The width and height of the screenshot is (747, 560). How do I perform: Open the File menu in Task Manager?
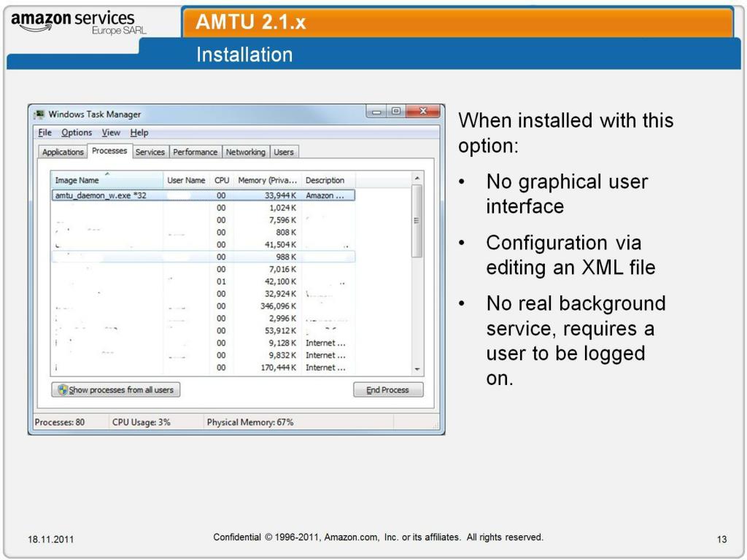[44, 133]
